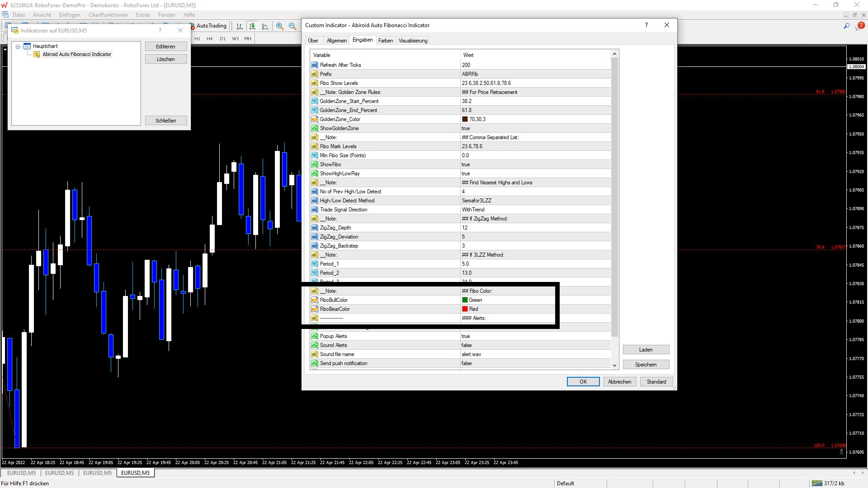Select the H4 timeframe button
The height and width of the screenshot is (488, 868).
click(210, 39)
